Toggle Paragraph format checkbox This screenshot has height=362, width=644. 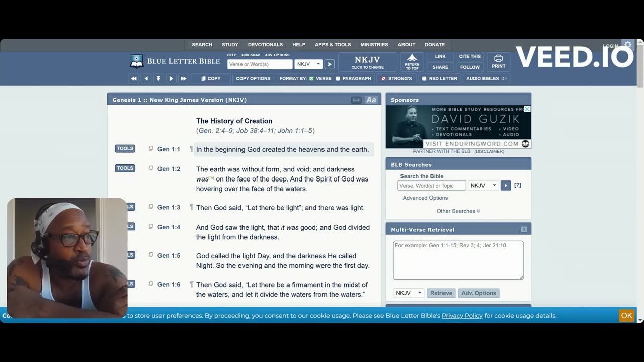[338, 79]
